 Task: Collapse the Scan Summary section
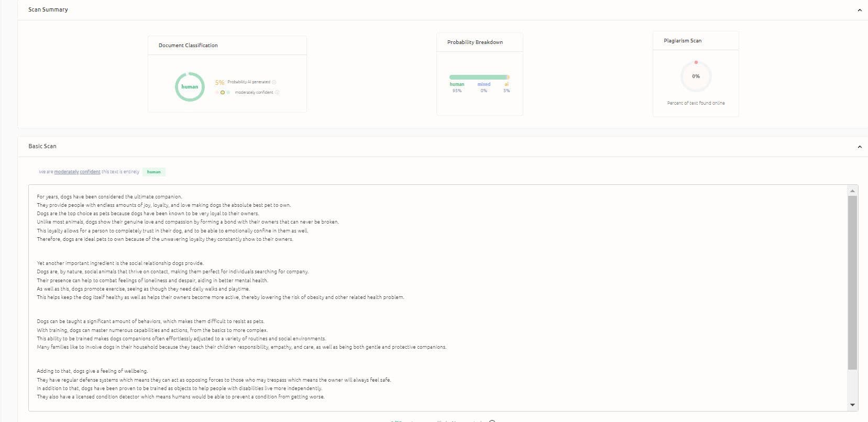859,10
